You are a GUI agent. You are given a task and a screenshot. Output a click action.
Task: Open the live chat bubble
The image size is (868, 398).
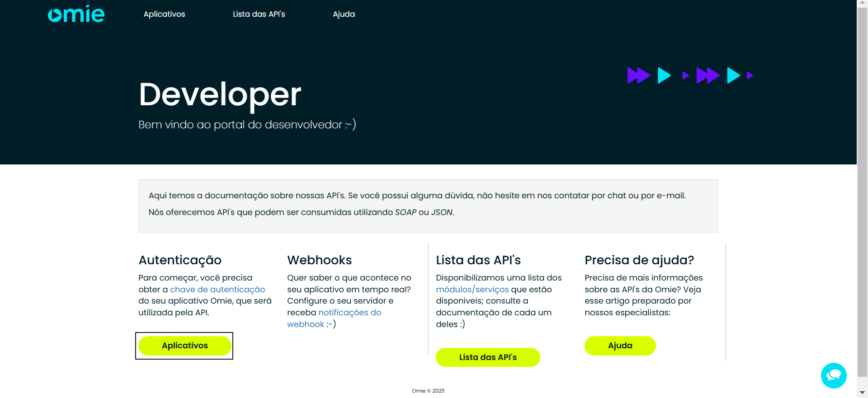click(x=834, y=375)
